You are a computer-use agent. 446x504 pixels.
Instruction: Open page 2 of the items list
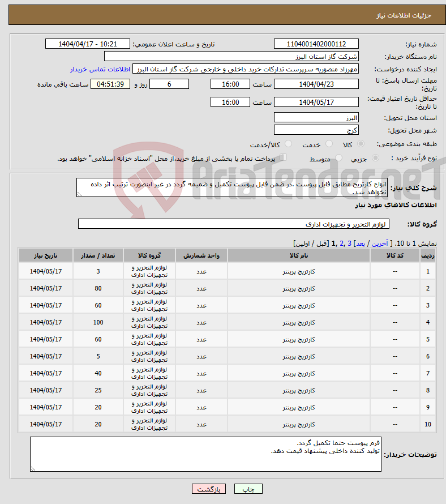tap(341, 244)
